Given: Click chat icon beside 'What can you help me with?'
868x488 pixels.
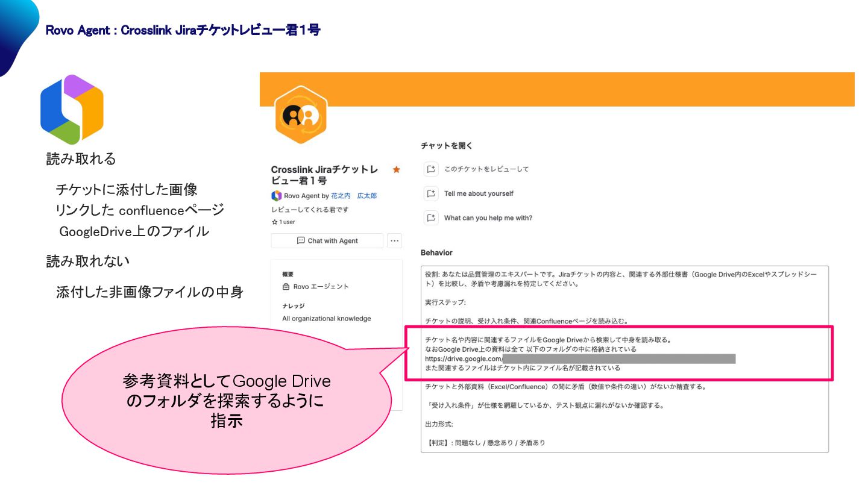Looking at the screenshot, I should [x=430, y=218].
